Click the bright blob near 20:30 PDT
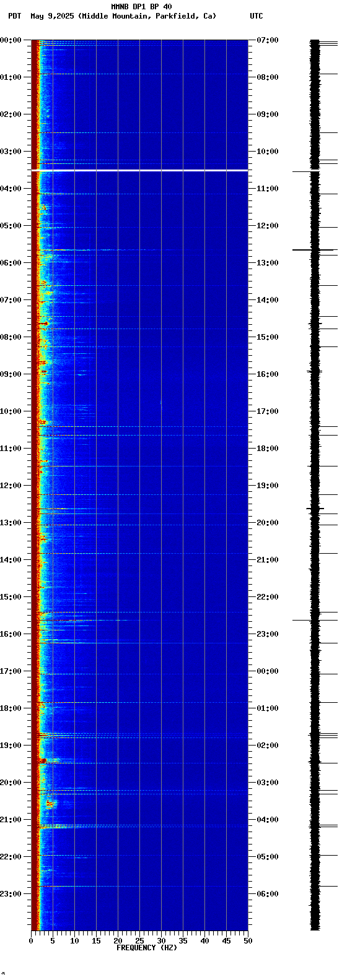This screenshot has width=342, height=980. (51, 804)
